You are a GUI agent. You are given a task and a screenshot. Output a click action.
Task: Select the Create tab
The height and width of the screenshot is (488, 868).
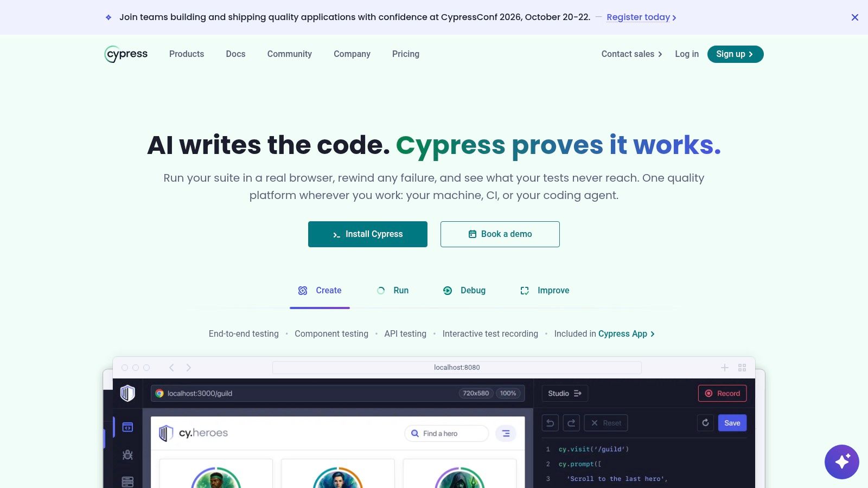pyautogui.click(x=320, y=291)
